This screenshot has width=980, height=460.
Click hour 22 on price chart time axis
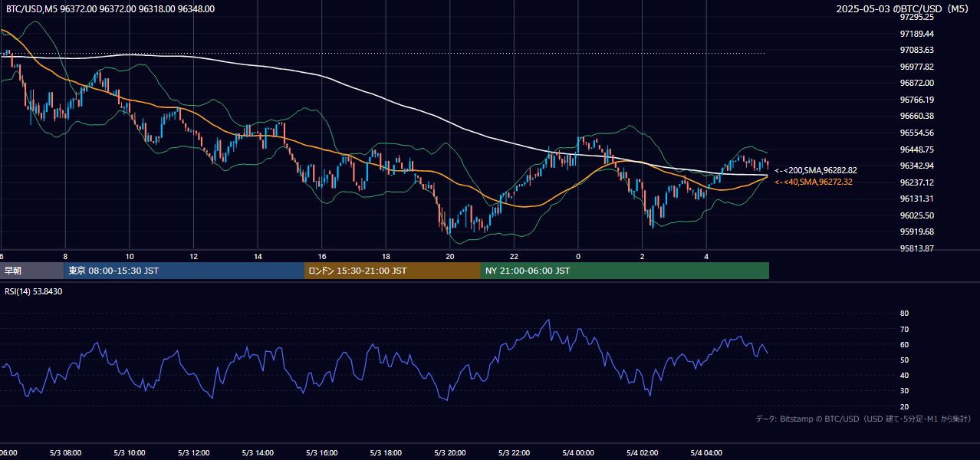(515, 257)
